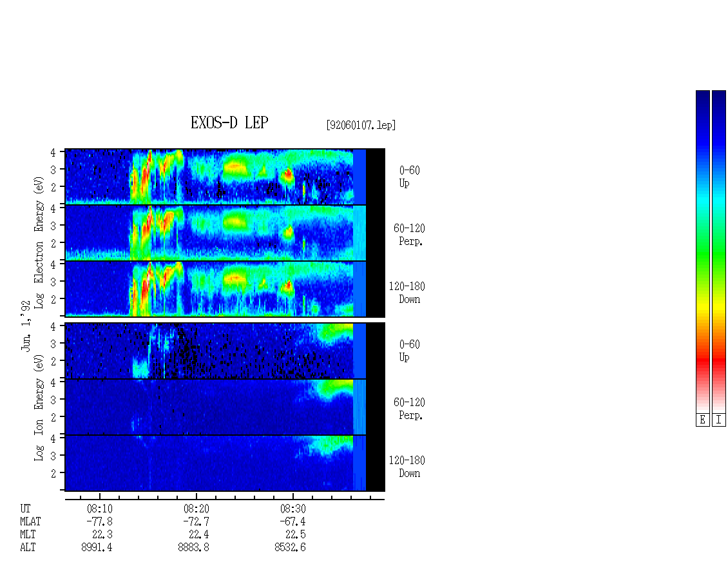
Task: Click the MLAT value -72.7
Action: click(196, 521)
